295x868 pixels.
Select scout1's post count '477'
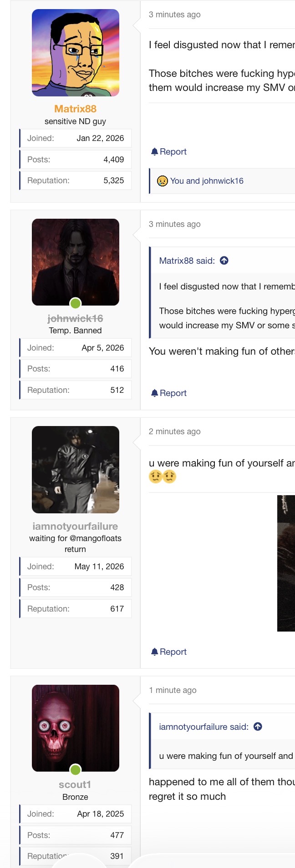[117, 835]
